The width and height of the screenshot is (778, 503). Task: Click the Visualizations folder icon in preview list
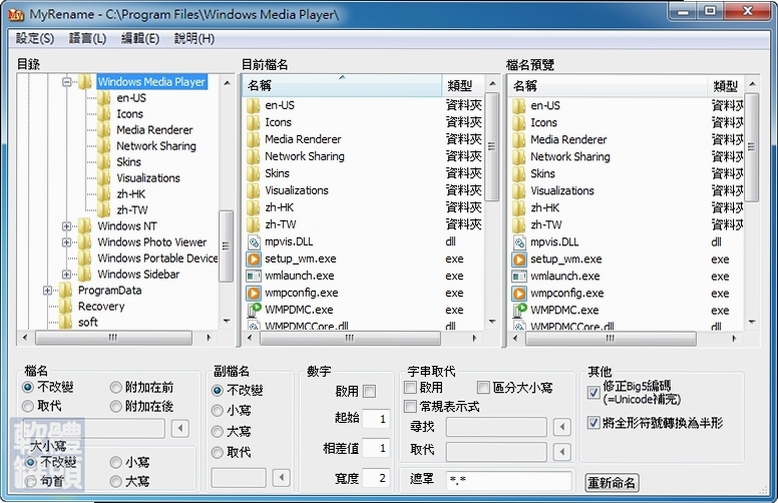click(x=519, y=191)
